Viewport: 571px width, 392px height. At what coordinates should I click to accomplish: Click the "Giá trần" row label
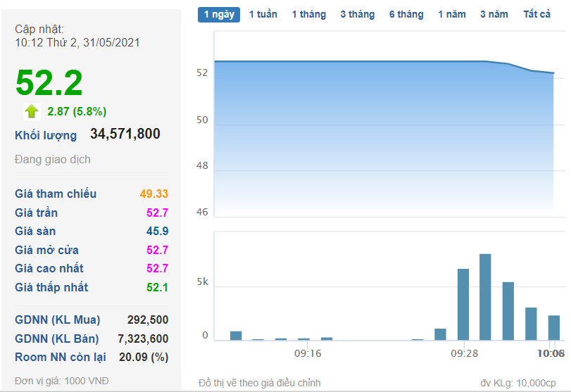click(x=37, y=213)
